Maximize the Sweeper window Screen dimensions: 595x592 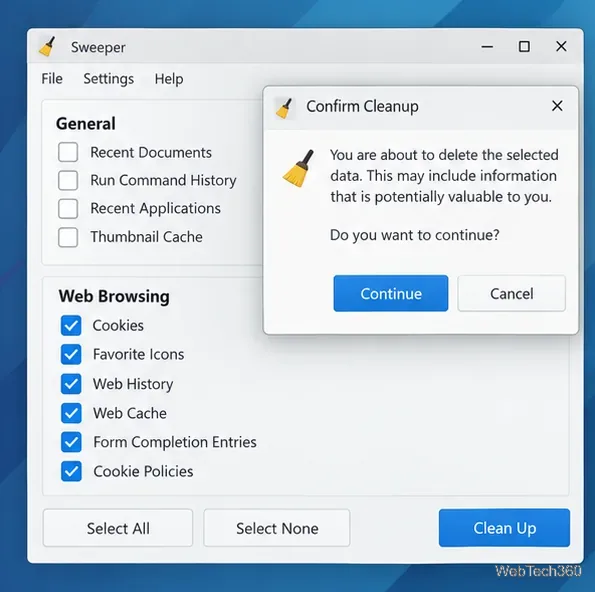pos(524,47)
